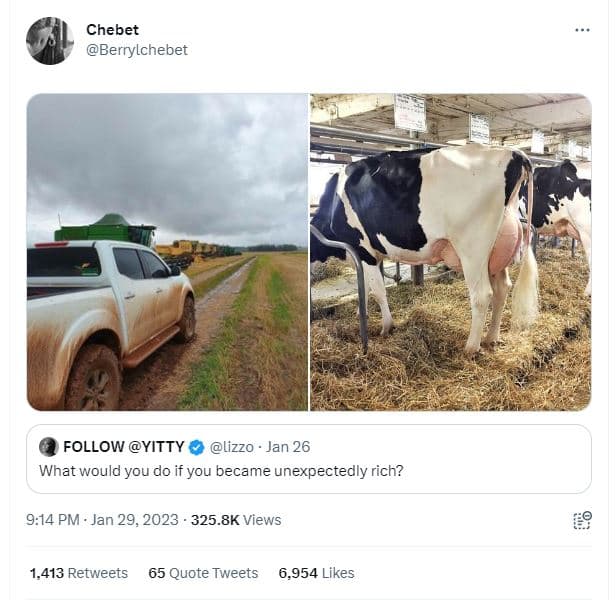This screenshot has height=600, width=616.
Task: Click the blue verified badge
Action: (197, 447)
